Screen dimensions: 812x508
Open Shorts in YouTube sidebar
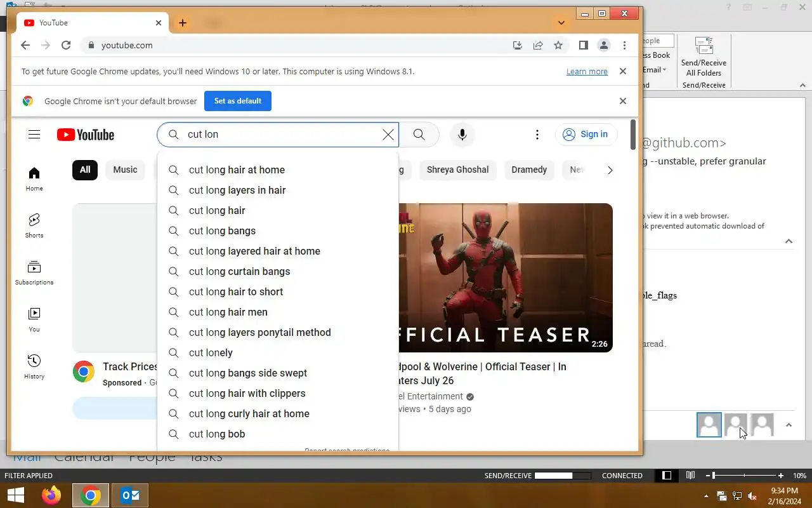click(x=34, y=225)
